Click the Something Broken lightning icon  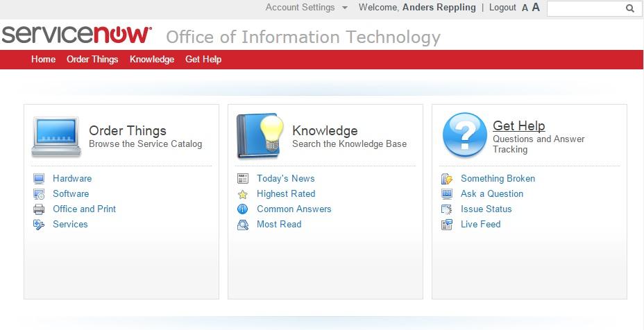pyautogui.click(x=447, y=179)
